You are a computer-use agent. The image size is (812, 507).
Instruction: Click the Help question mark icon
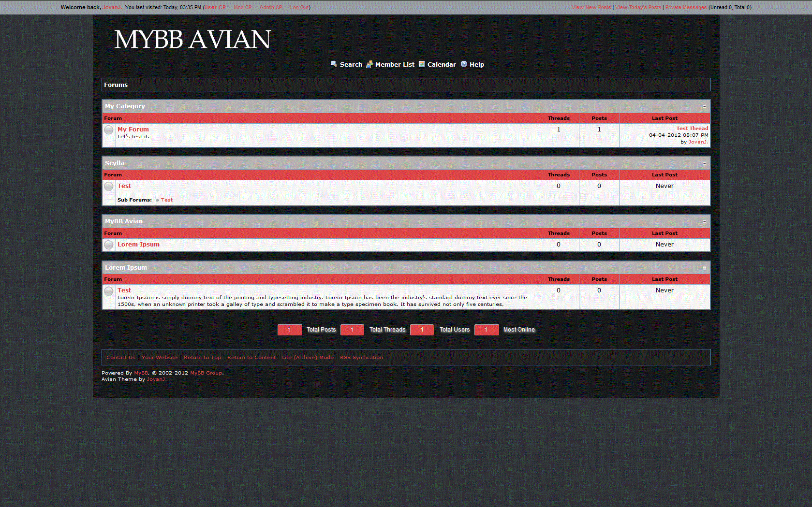(x=464, y=64)
